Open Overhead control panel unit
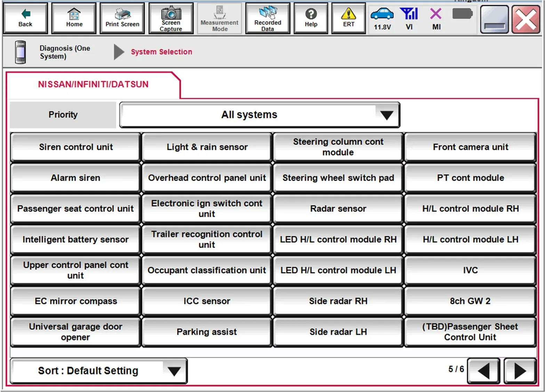The image size is (545, 392). pos(207,178)
